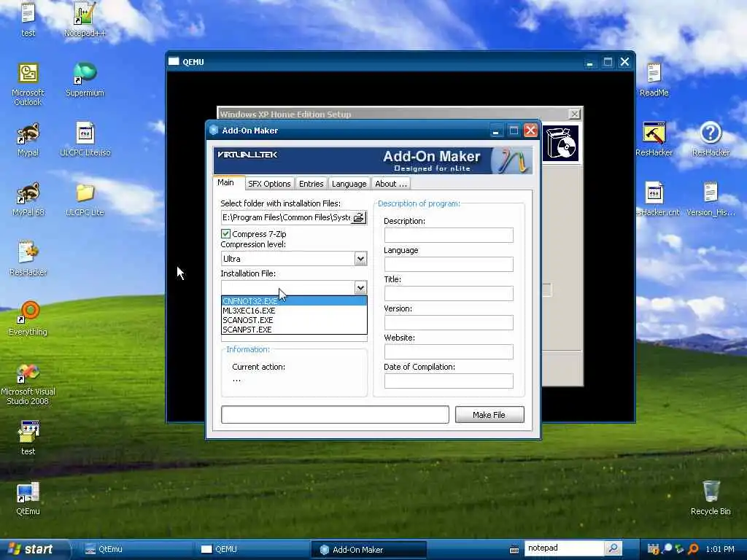This screenshot has width=747, height=560.
Task: Collapse the Installation File dropdown arrow
Action: (360, 287)
